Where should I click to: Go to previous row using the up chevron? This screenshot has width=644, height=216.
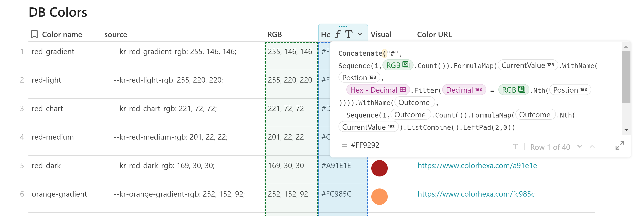(x=592, y=147)
